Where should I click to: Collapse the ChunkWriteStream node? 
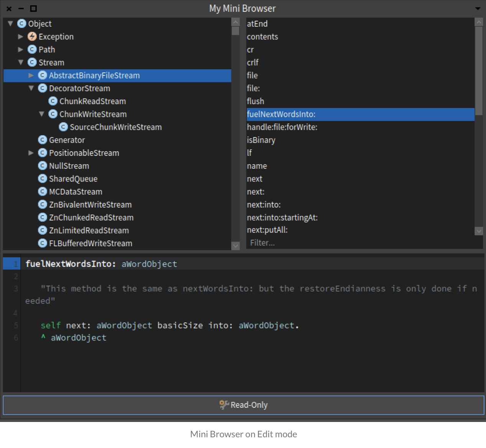41,114
